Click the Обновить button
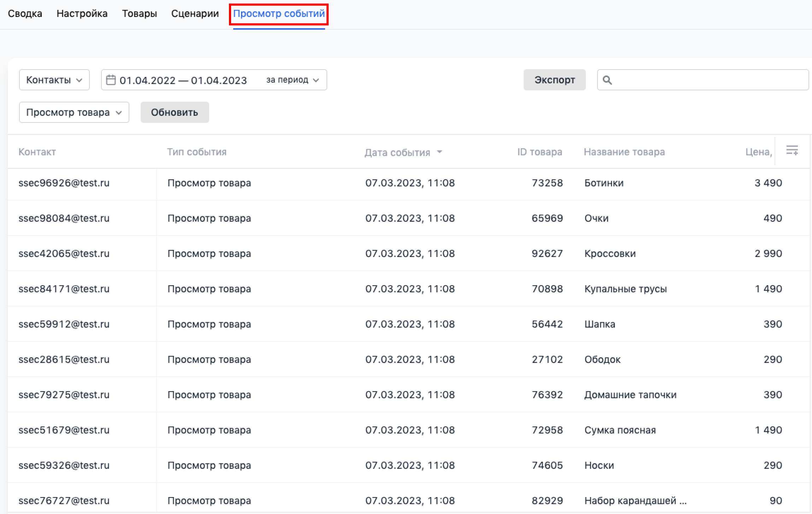The width and height of the screenshot is (812, 514). (x=175, y=113)
